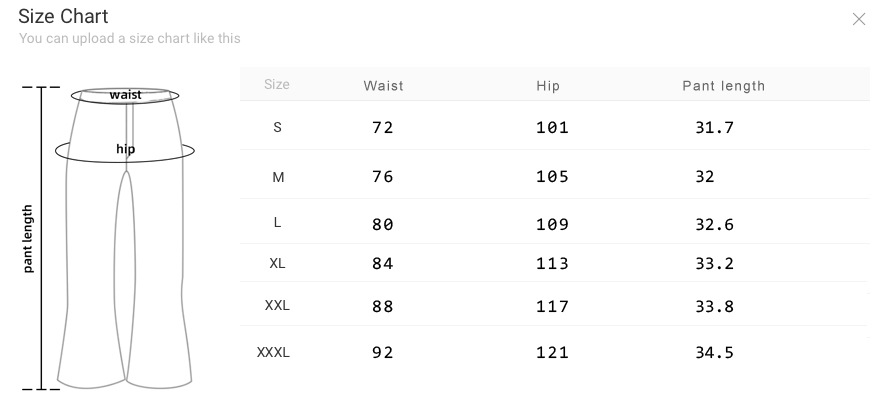The width and height of the screenshot is (882, 411).
Task: Select the XL size row label
Action: tap(277, 264)
